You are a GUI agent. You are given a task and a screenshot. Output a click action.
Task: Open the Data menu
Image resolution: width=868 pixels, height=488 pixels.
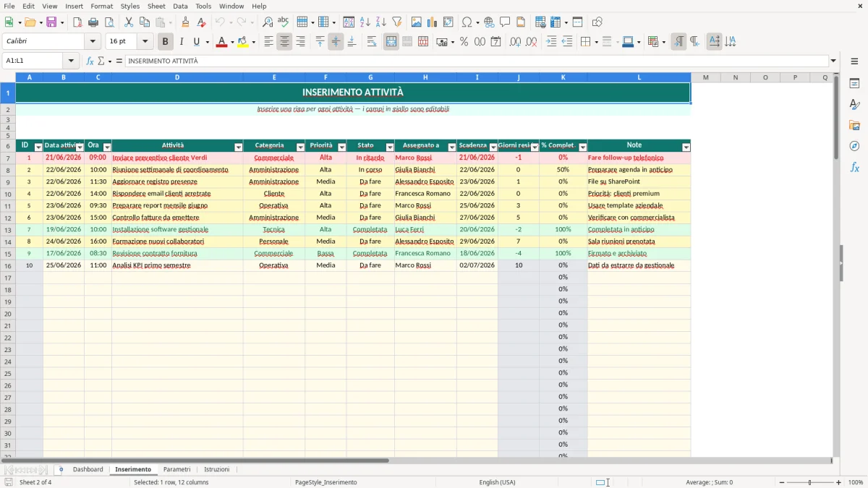(180, 6)
